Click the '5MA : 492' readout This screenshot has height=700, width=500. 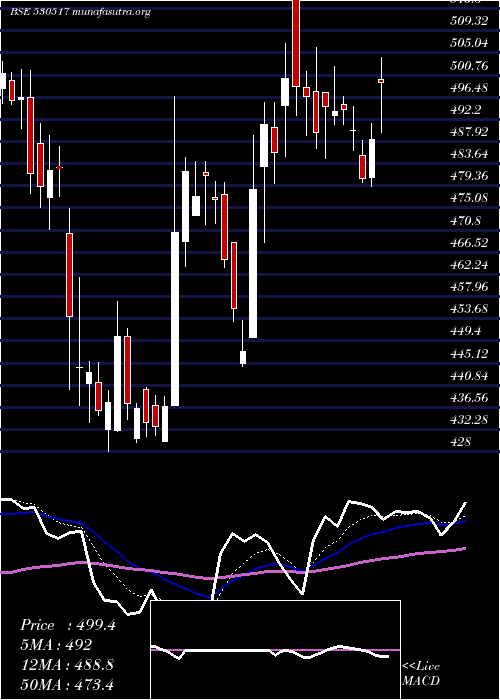coord(56,645)
